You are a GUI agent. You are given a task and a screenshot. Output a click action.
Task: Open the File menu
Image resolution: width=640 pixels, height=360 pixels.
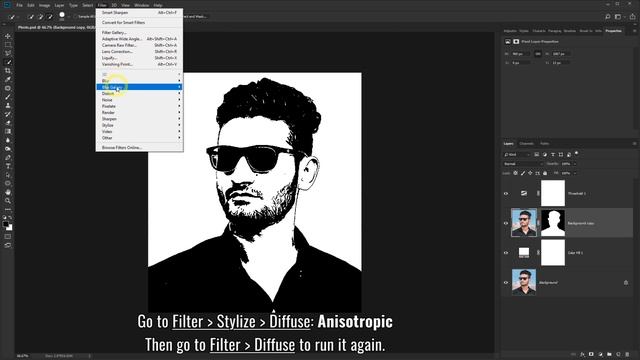pos(19,5)
